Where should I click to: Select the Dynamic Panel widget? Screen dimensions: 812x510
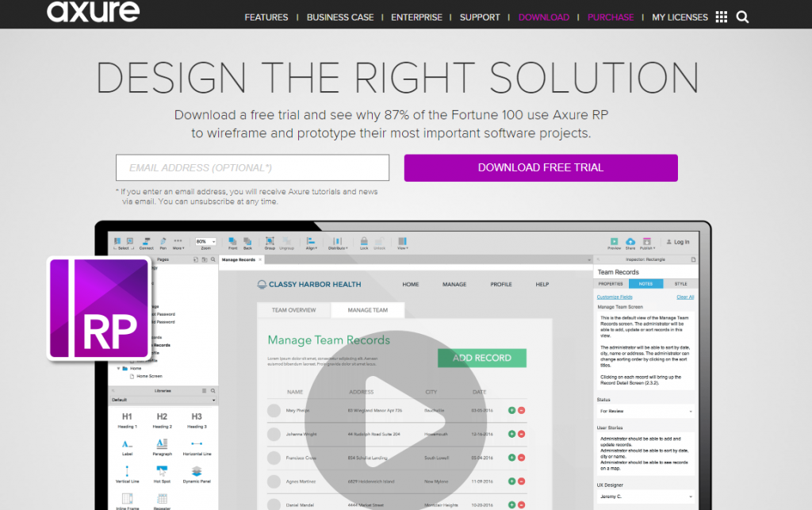pyautogui.click(x=196, y=470)
